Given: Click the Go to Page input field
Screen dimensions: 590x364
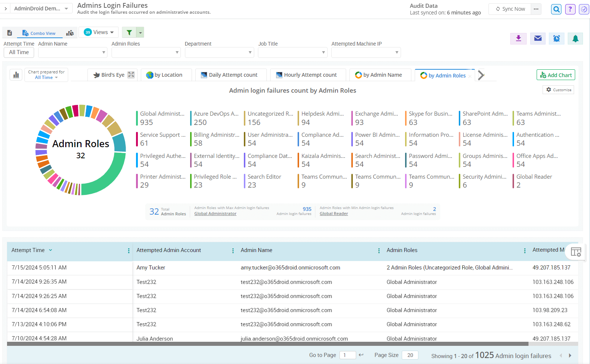Looking at the screenshot, I should [347, 355].
